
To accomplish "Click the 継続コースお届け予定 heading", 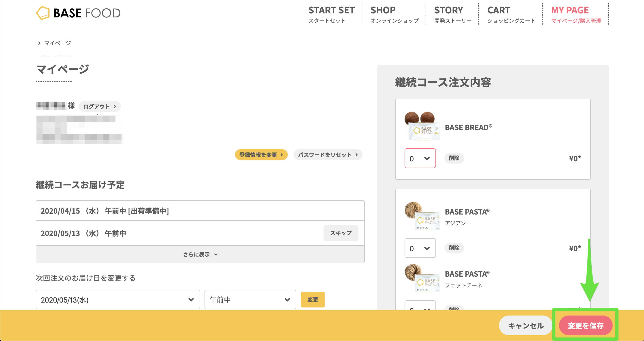I will 80,185.
